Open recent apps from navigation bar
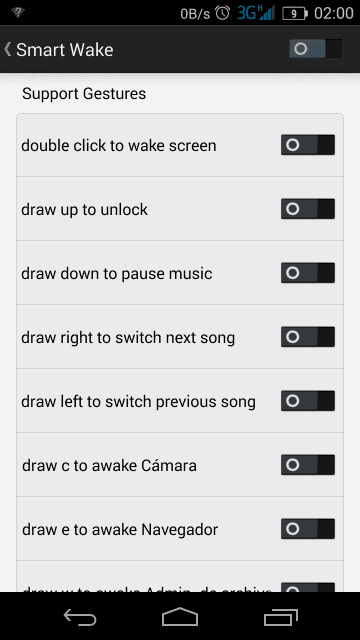This screenshot has height=640, width=360. 280,617
